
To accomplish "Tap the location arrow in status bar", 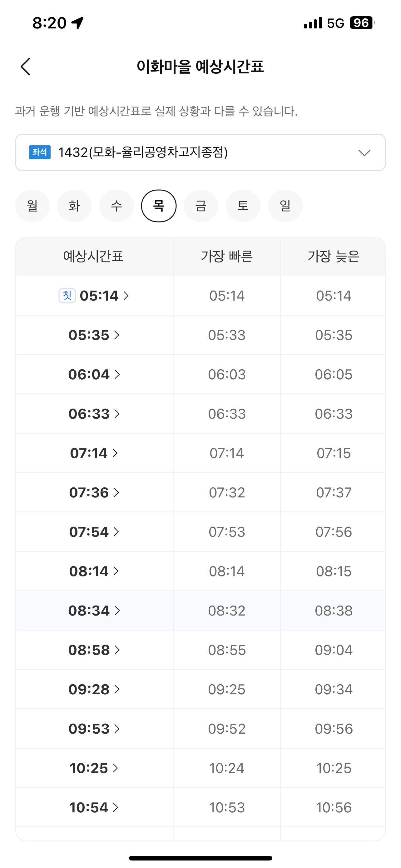I will pos(78,23).
